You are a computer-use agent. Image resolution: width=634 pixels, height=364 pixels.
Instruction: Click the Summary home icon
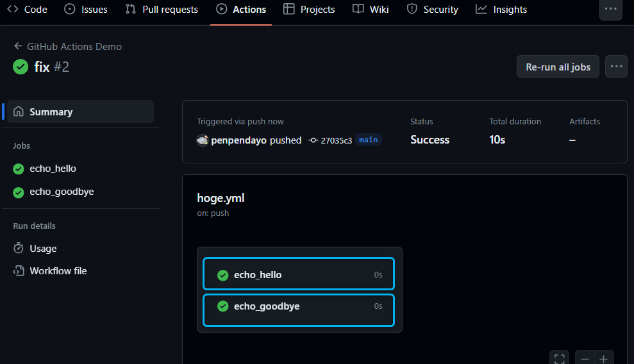19,111
